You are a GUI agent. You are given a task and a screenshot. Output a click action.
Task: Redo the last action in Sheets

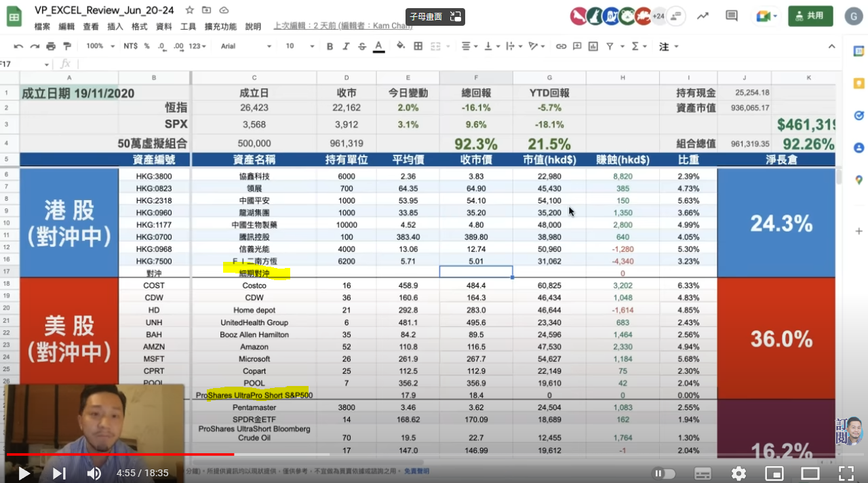(x=35, y=46)
